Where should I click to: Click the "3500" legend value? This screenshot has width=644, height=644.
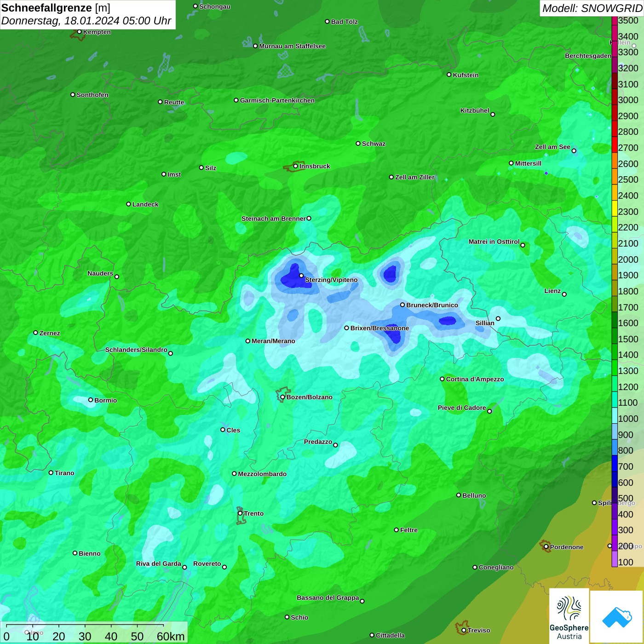click(x=628, y=20)
